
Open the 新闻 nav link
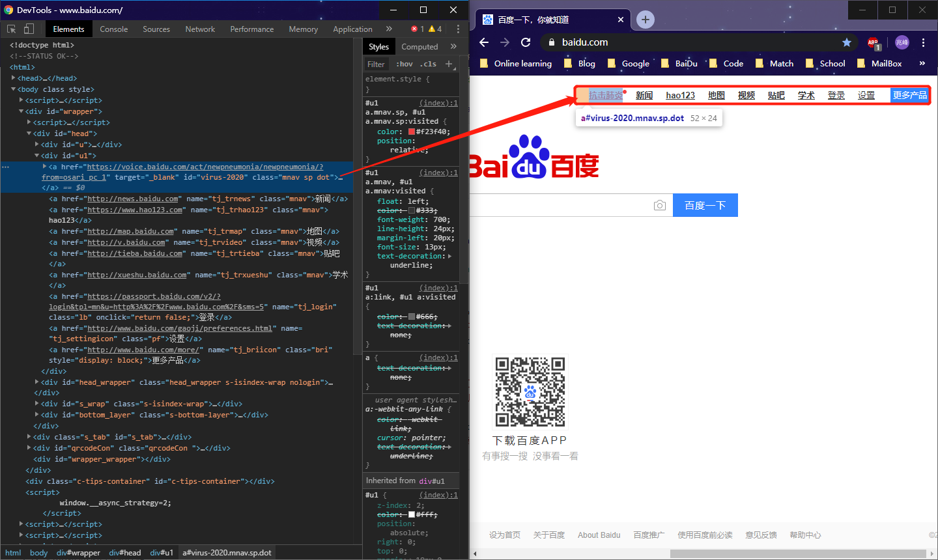tap(644, 95)
